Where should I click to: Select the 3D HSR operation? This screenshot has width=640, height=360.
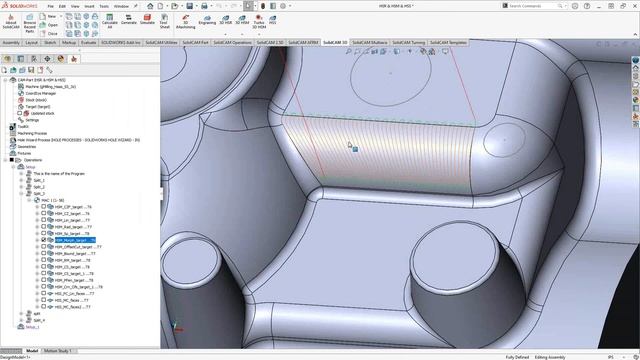[x=225, y=20]
